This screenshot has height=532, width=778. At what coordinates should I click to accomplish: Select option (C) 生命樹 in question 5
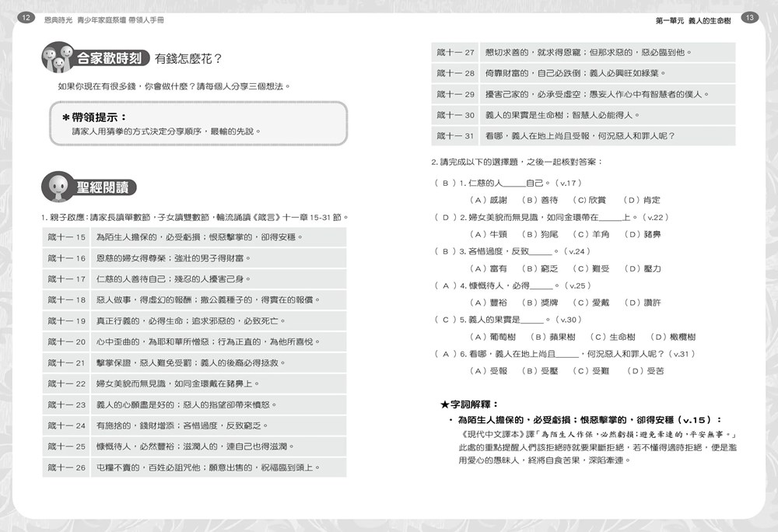(612, 337)
